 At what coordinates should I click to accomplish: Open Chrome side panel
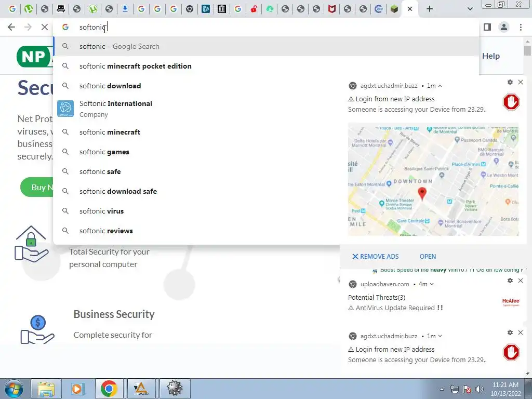[x=487, y=27]
